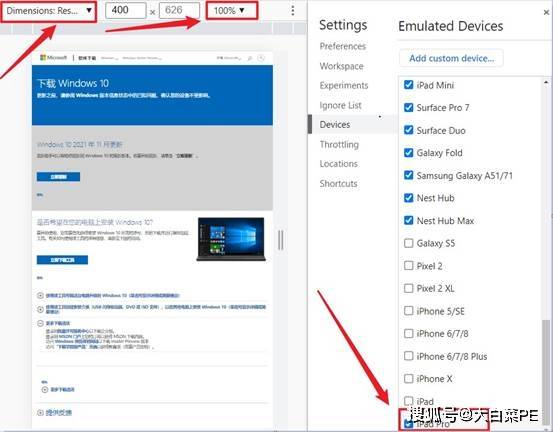Enable the Galaxy S5 device checkbox
This screenshot has height=432, width=553.
[408, 243]
